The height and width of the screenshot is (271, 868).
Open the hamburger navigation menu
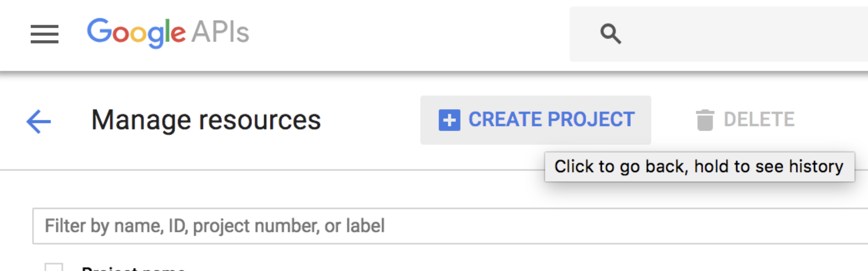tap(44, 34)
